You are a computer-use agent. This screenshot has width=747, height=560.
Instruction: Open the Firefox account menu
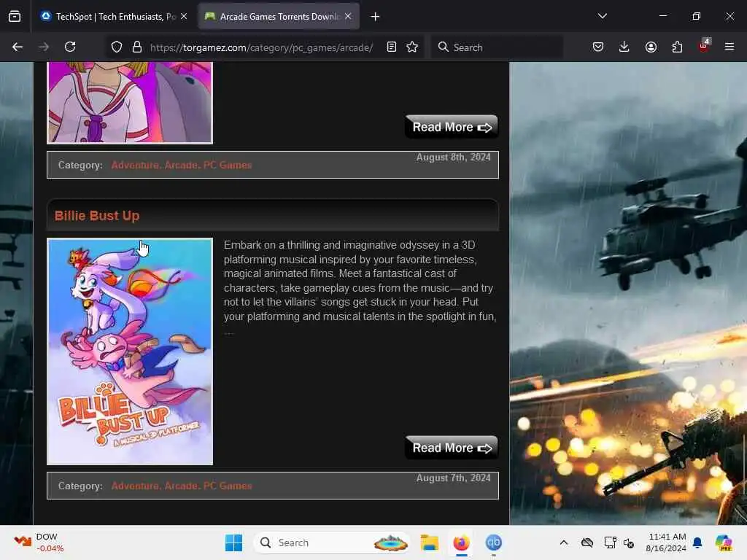pos(651,47)
